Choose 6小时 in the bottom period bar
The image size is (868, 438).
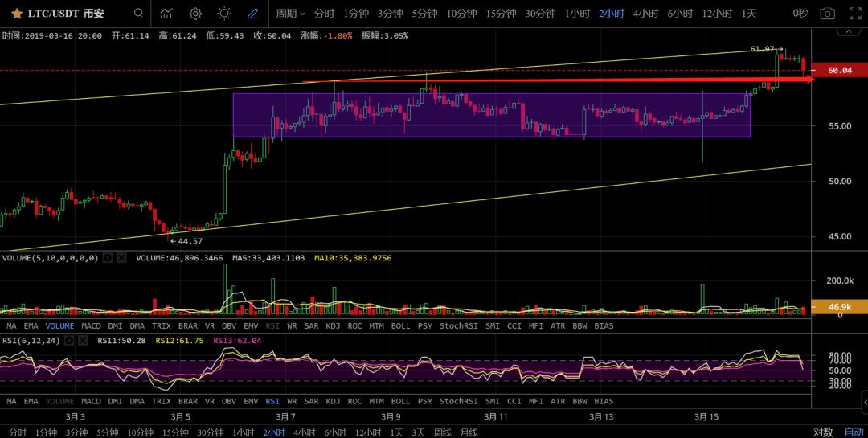(x=335, y=432)
